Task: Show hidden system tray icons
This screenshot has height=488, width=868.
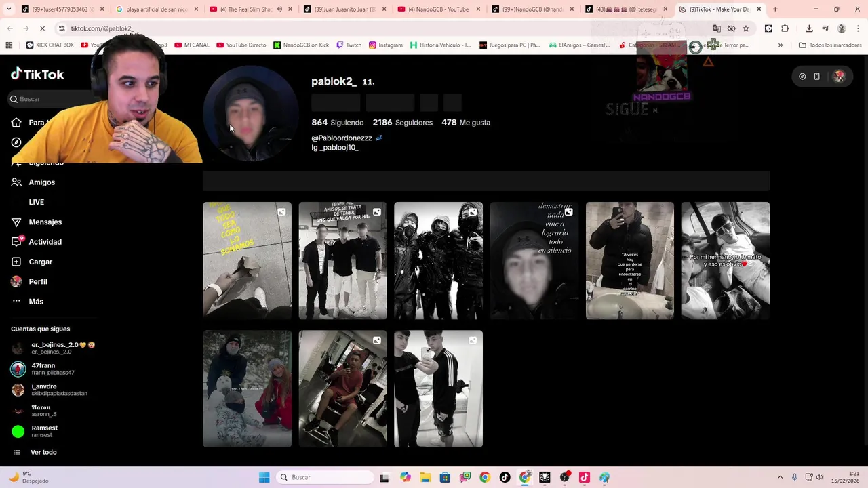Action: (780, 477)
